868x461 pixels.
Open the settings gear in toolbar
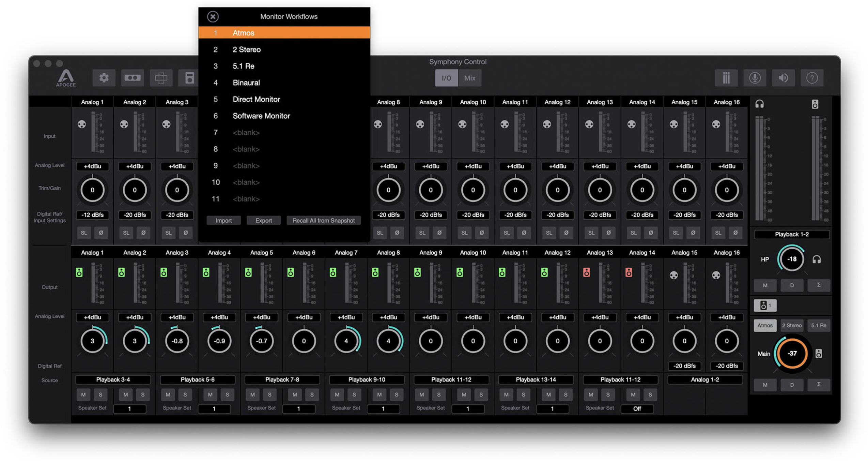104,78
